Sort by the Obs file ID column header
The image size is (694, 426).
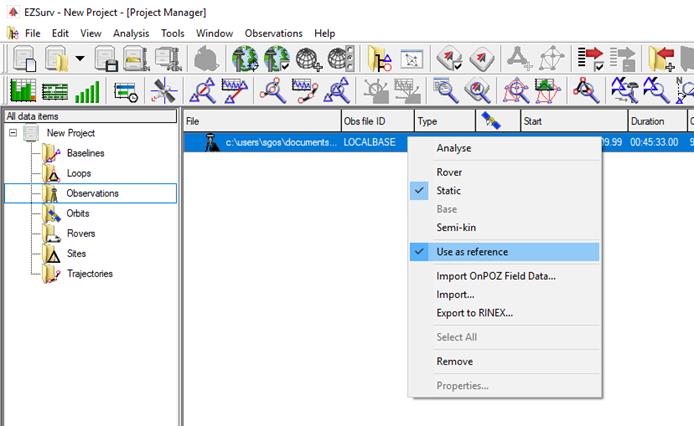click(378, 121)
